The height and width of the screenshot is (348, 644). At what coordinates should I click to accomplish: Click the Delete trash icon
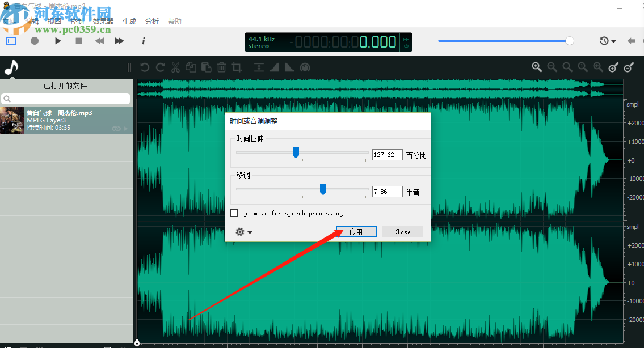click(221, 67)
